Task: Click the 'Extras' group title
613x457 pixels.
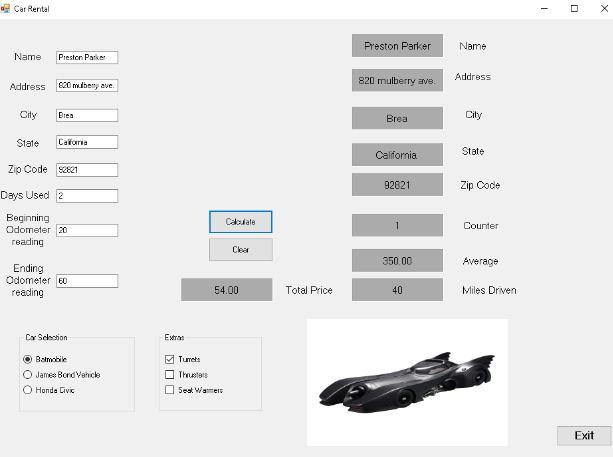Action: 174,337
